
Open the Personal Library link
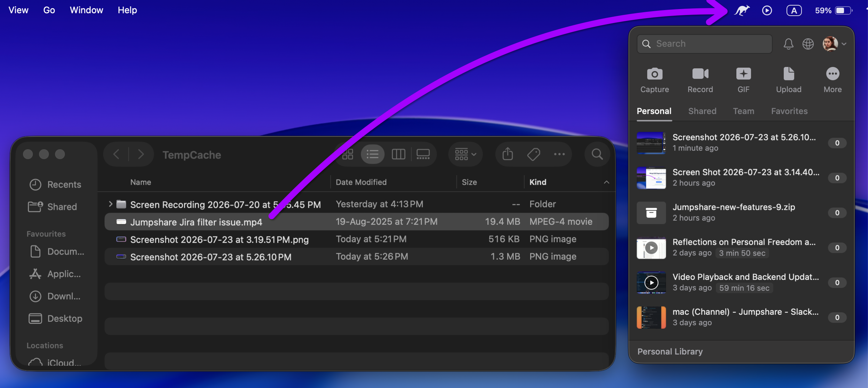coord(670,351)
